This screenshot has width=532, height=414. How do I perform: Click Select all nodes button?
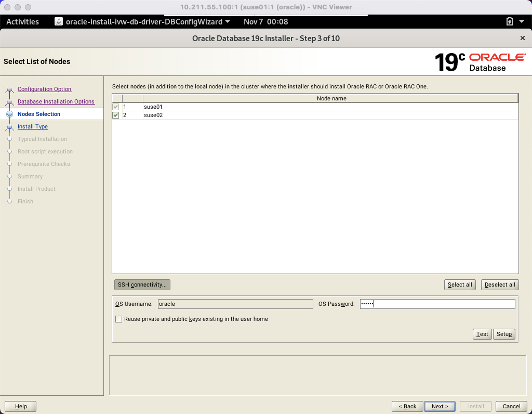[x=460, y=284]
